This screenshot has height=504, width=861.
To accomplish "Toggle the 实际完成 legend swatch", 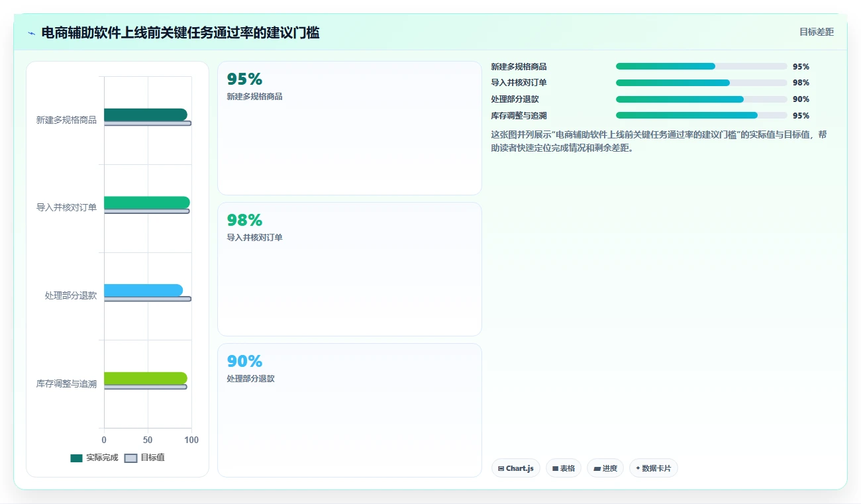I will click(77, 458).
